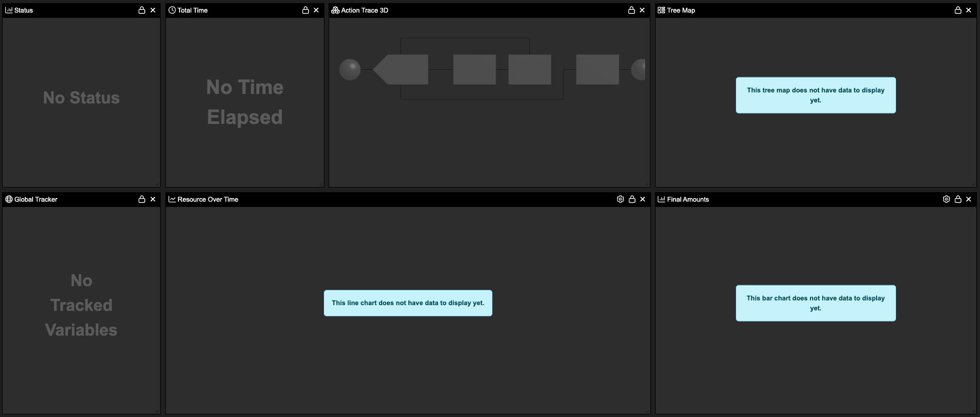Select the Status panel title
The width and height of the screenshot is (980, 417).
click(24, 10)
